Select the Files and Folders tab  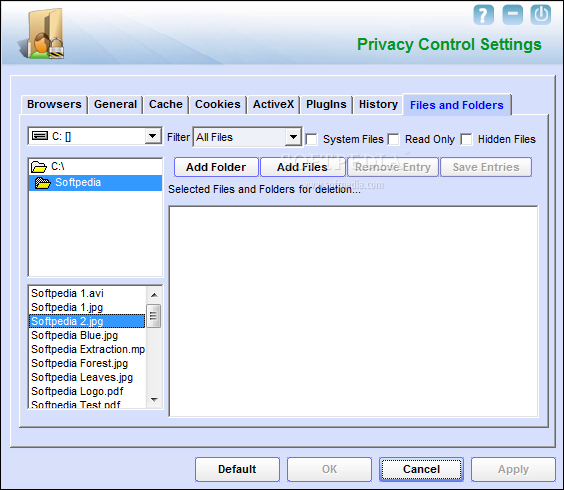(x=457, y=105)
